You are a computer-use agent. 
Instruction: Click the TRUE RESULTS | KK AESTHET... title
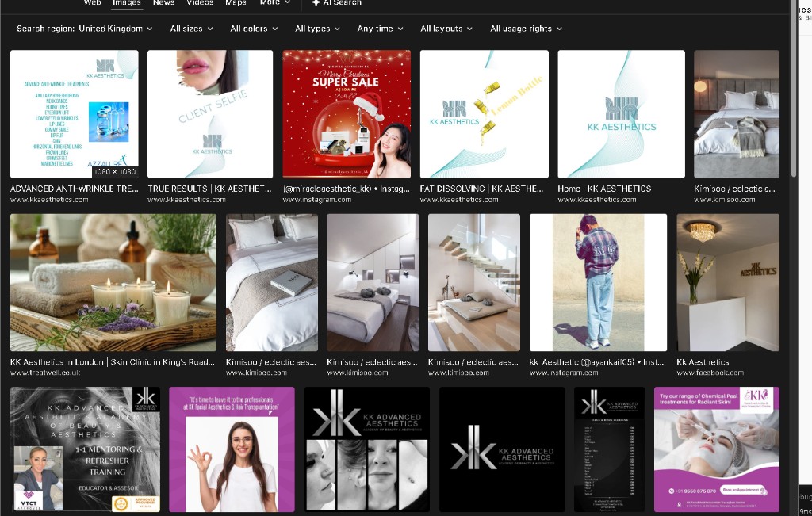209,189
